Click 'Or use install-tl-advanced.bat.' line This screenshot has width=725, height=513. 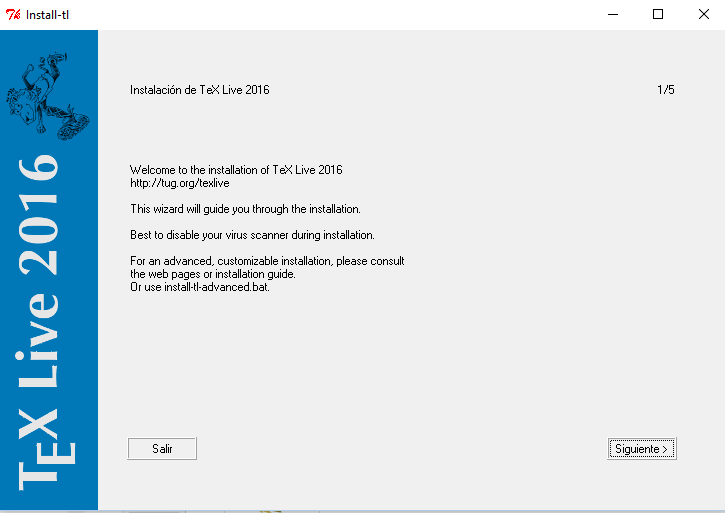click(200, 287)
